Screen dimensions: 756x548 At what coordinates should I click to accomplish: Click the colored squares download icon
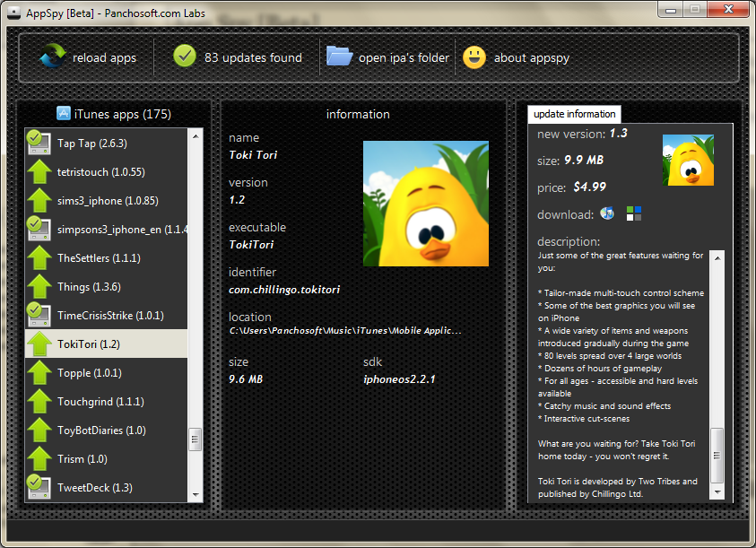pos(633,213)
